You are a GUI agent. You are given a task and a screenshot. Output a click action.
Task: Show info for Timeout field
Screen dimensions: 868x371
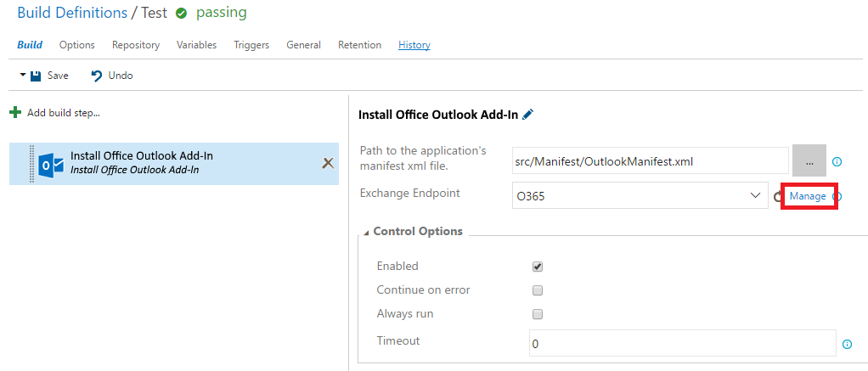(847, 344)
